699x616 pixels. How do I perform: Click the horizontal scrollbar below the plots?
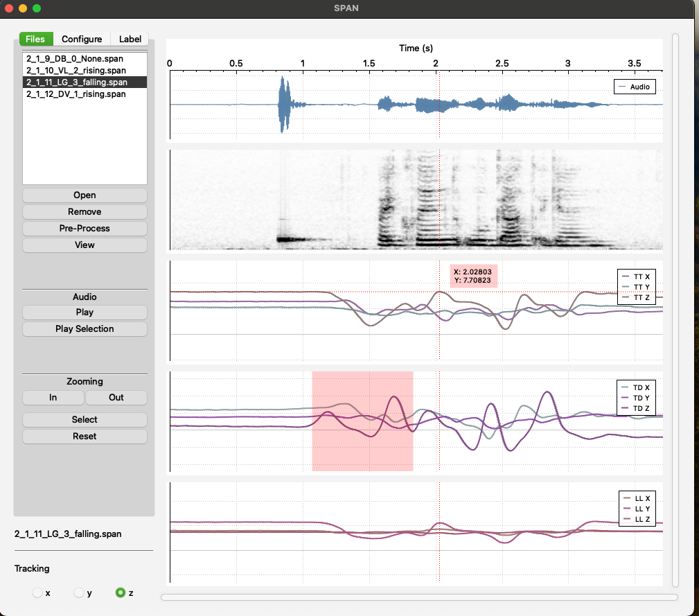[419, 597]
